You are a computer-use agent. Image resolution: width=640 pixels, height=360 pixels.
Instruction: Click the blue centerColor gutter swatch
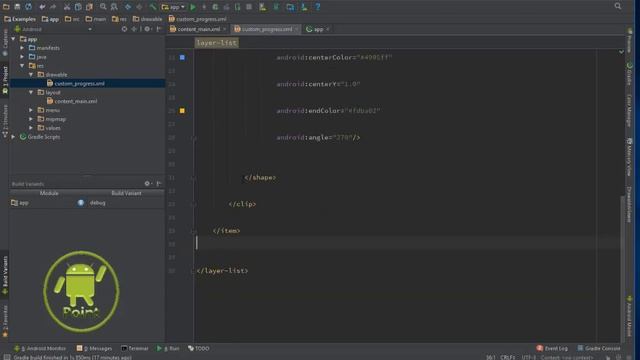[x=182, y=58]
